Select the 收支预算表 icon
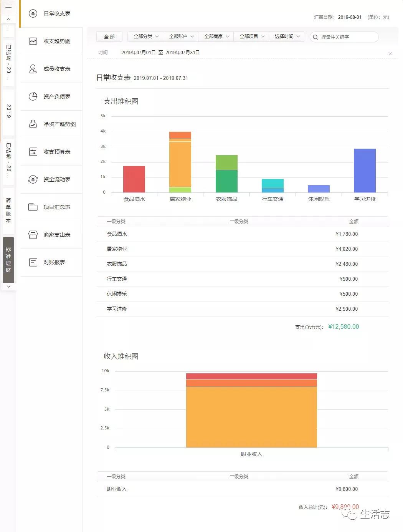This screenshot has height=532, width=403. [x=32, y=152]
